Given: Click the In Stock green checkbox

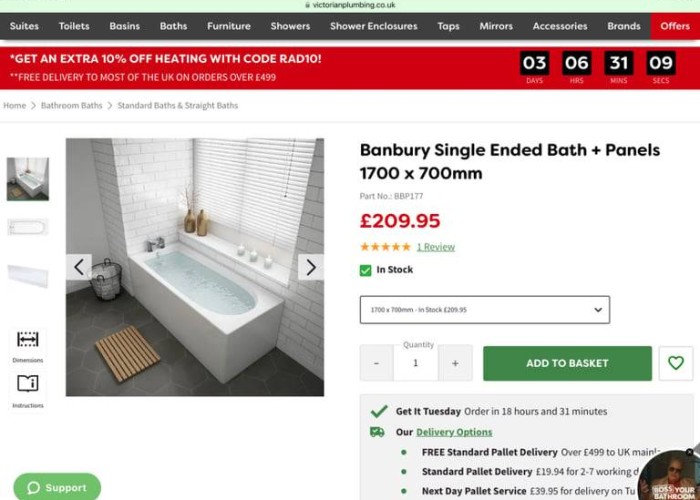Looking at the screenshot, I should (365, 270).
